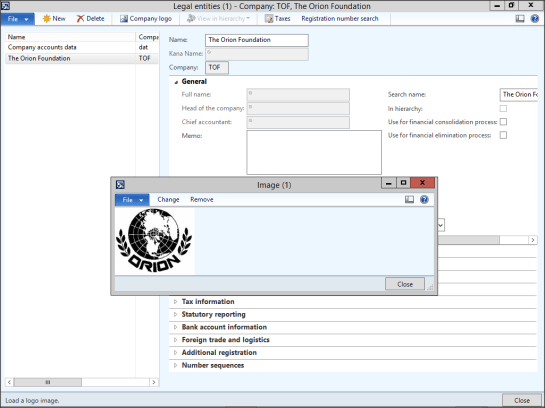The height and width of the screenshot is (408, 545).
Task: Click the red Delete X icon
Action: pos(80,18)
